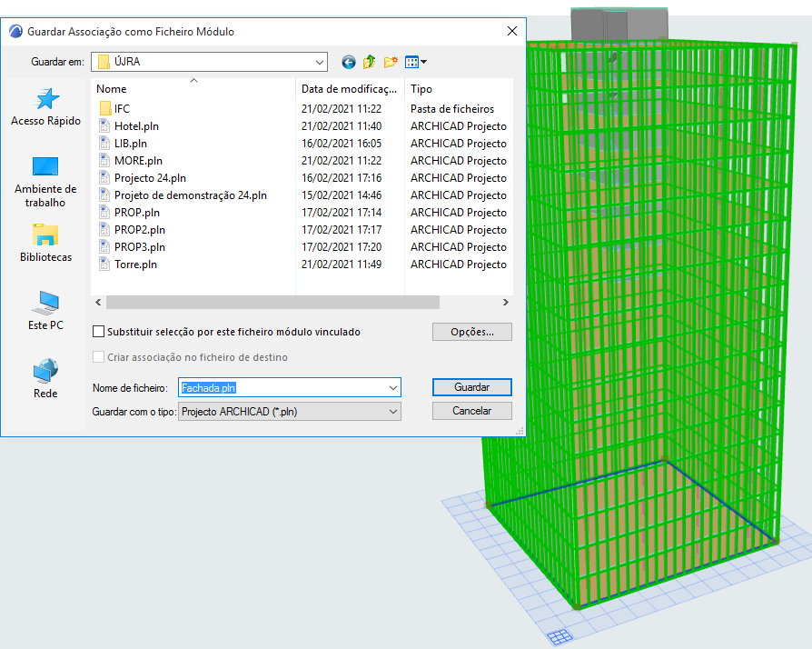This screenshot has height=649, width=812.
Task: Go to Ambiente de trabalho
Action: (x=45, y=181)
